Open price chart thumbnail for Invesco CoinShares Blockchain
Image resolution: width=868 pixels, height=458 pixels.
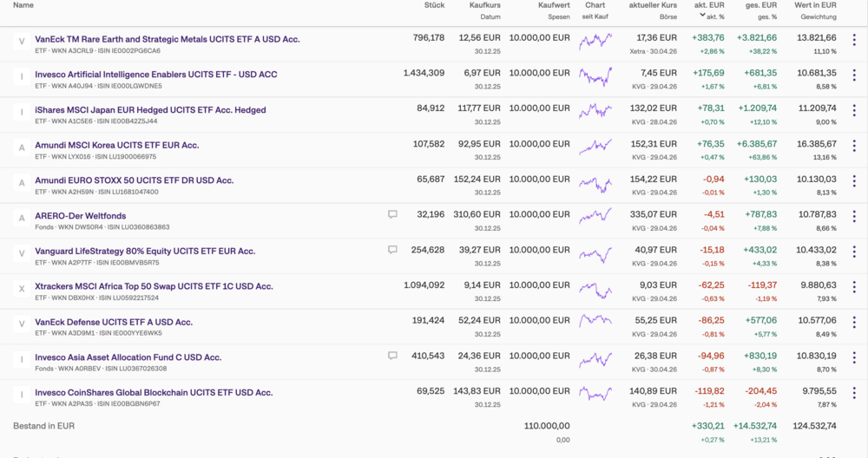595,394
